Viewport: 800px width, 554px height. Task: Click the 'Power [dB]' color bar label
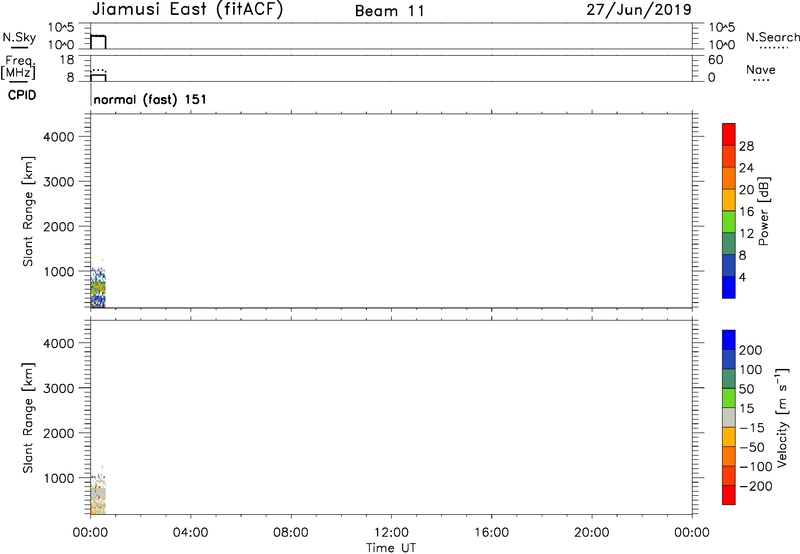pos(764,211)
